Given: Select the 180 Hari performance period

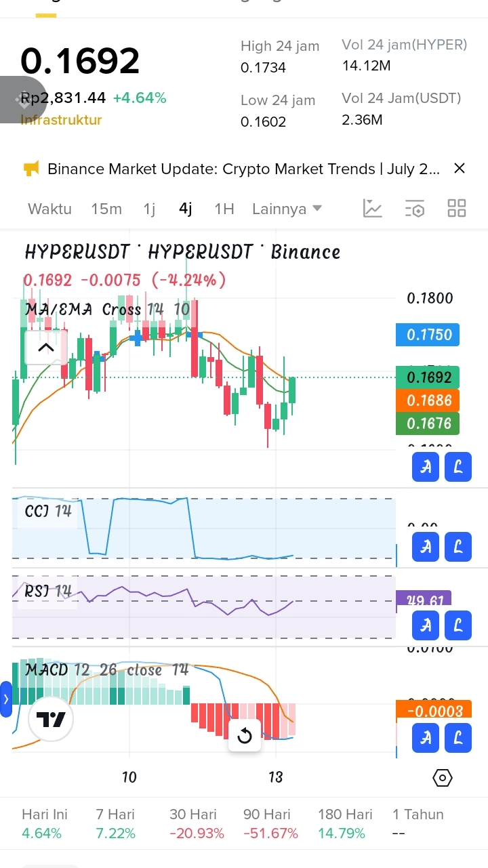Looking at the screenshot, I should (x=345, y=823).
